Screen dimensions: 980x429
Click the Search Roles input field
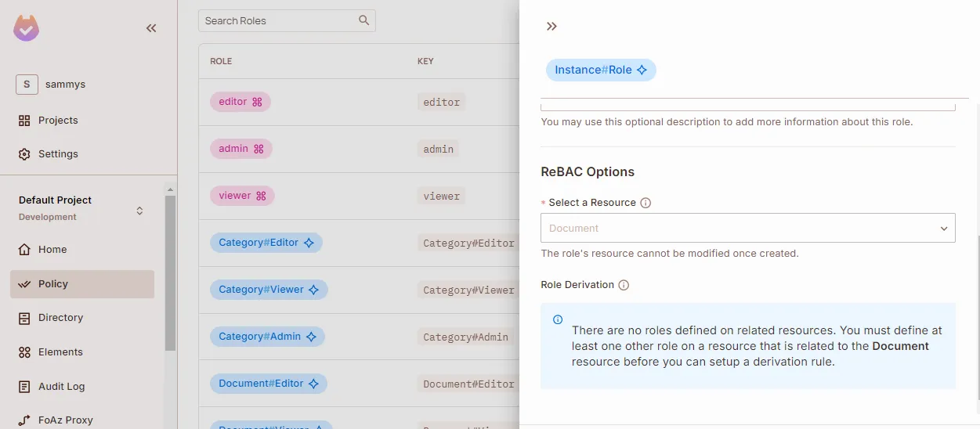coord(278,21)
